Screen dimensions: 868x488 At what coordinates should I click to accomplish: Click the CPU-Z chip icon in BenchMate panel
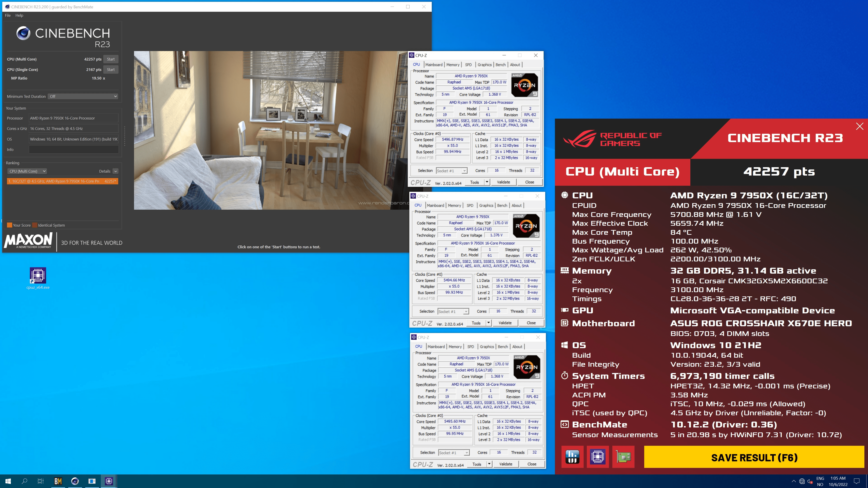click(x=597, y=457)
